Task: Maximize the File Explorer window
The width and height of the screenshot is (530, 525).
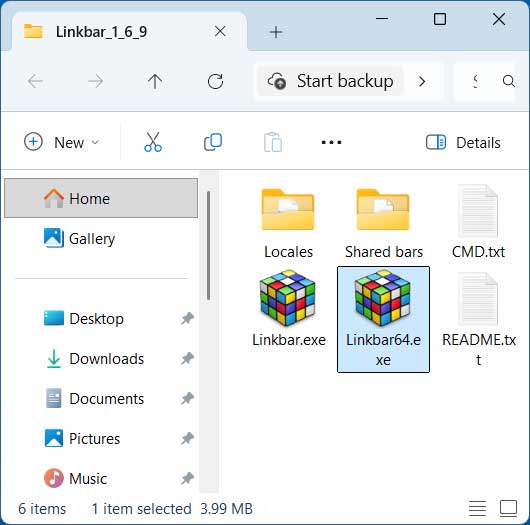Action: [x=440, y=19]
